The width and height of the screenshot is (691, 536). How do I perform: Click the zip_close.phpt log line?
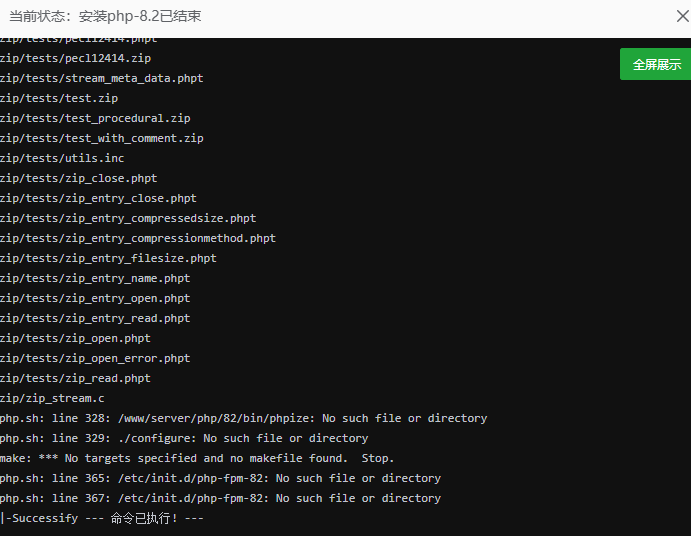click(x=78, y=178)
